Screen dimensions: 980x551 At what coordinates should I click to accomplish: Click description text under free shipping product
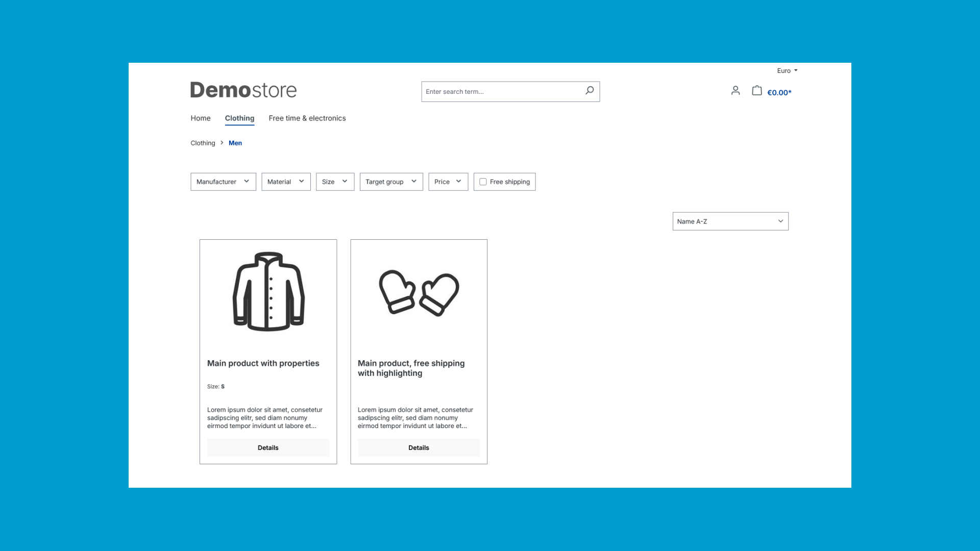(x=415, y=418)
